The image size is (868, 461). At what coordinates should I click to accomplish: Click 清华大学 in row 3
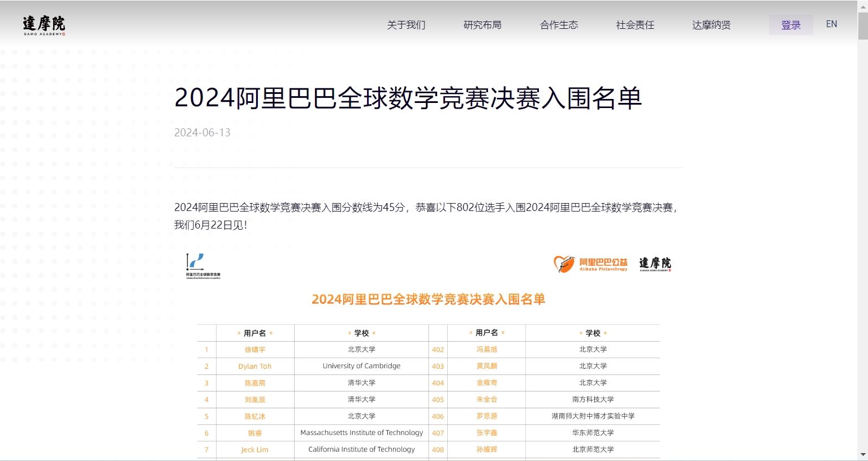361,383
